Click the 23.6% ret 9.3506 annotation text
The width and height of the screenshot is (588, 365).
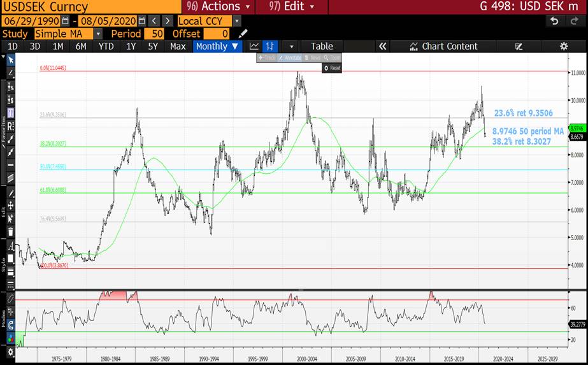pos(523,113)
